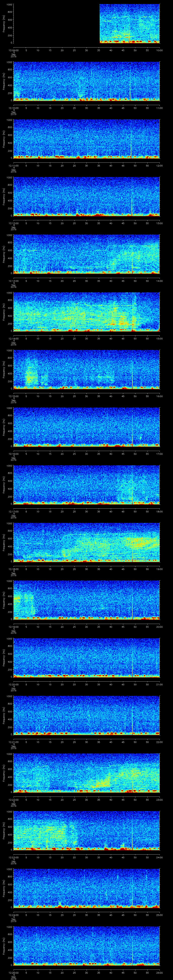Select the 12:22:00 time axis label

click(14, 799)
